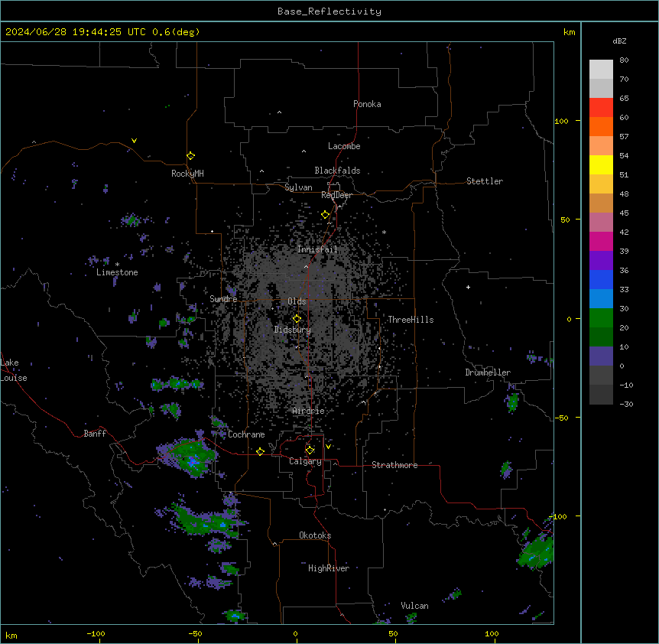Click the ThreeHills label
Viewport: 659px width, 644px height.
(x=411, y=320)
